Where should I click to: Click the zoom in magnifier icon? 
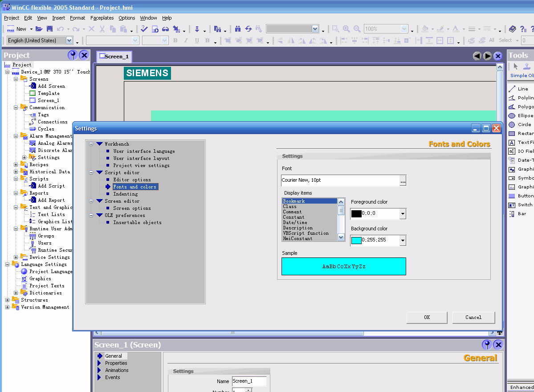(x=346, y=29)
